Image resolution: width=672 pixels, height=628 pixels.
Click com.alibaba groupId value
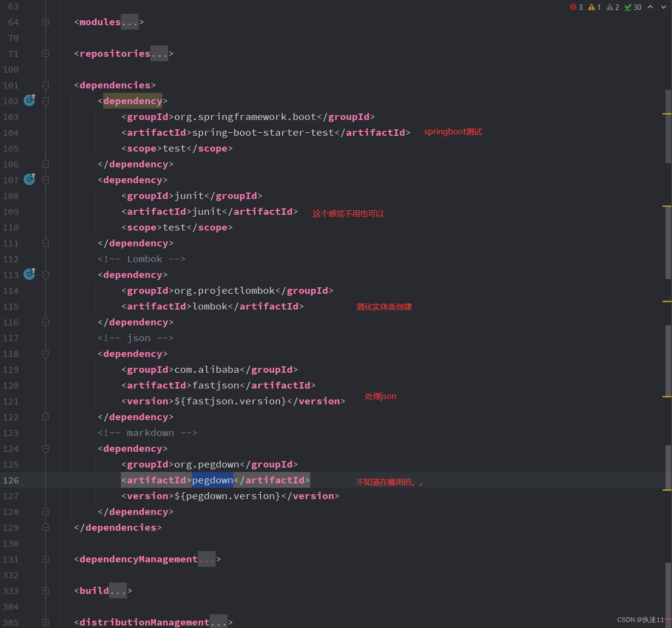coord(207,369)
